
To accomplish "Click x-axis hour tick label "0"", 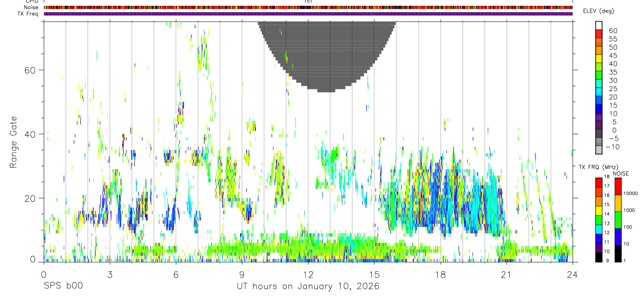I will pos(44,274).
